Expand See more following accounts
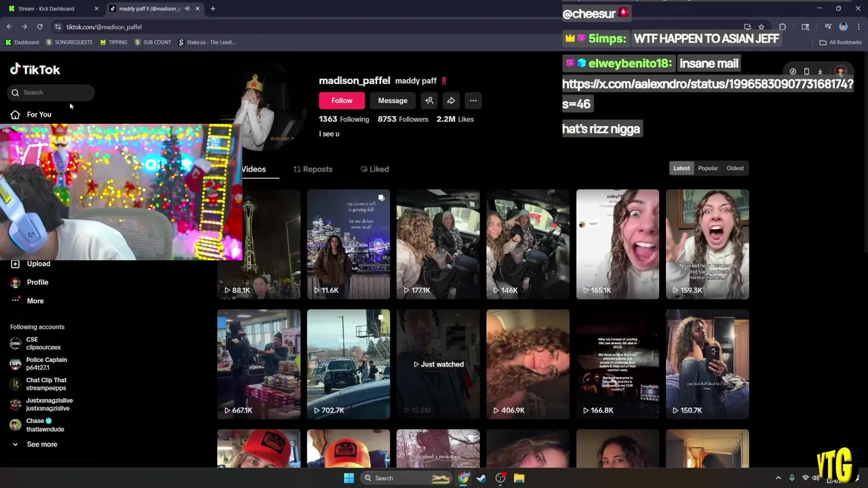The height and width of the screenshot is (488, 868). [34, 445]
